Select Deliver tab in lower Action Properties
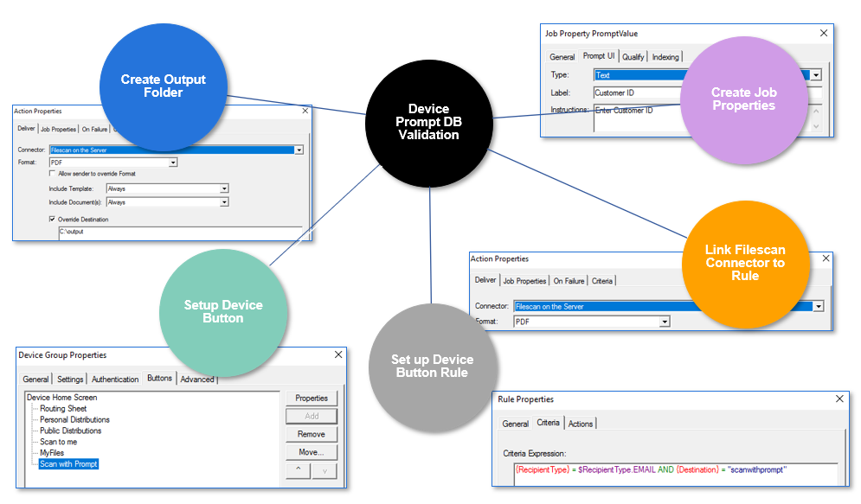The height and width of the screenshot is (504, 861). [x=485, y=280]
